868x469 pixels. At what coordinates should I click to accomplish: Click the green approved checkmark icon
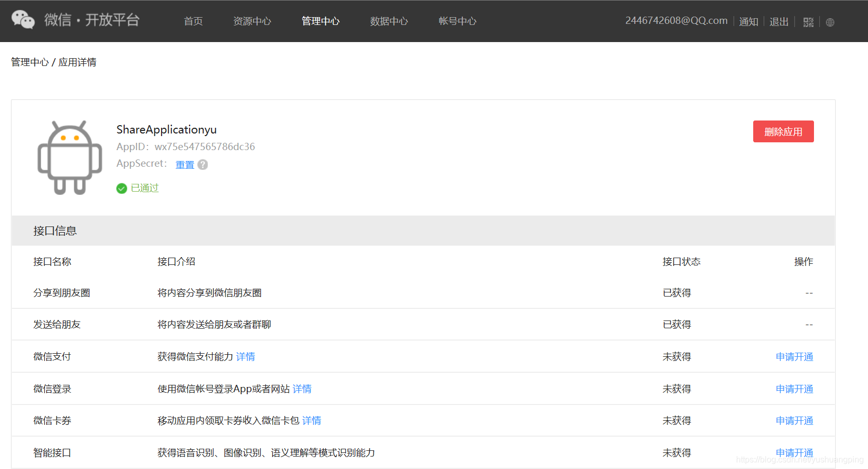[x=122, y=189]
